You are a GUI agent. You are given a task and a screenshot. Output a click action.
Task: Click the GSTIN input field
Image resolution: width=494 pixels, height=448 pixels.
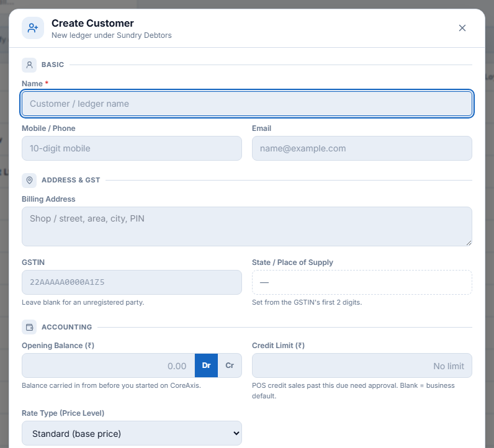[x=132, y=282]
